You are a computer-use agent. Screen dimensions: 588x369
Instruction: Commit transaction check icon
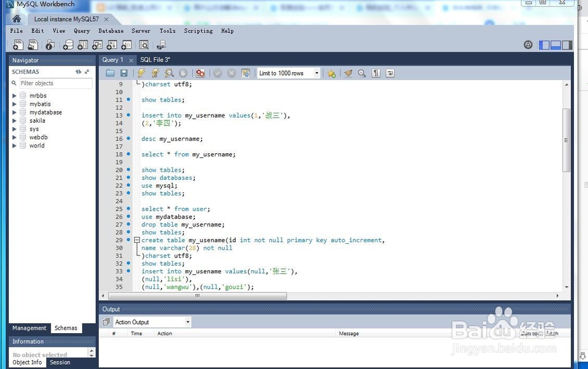(x=218, y=73)
